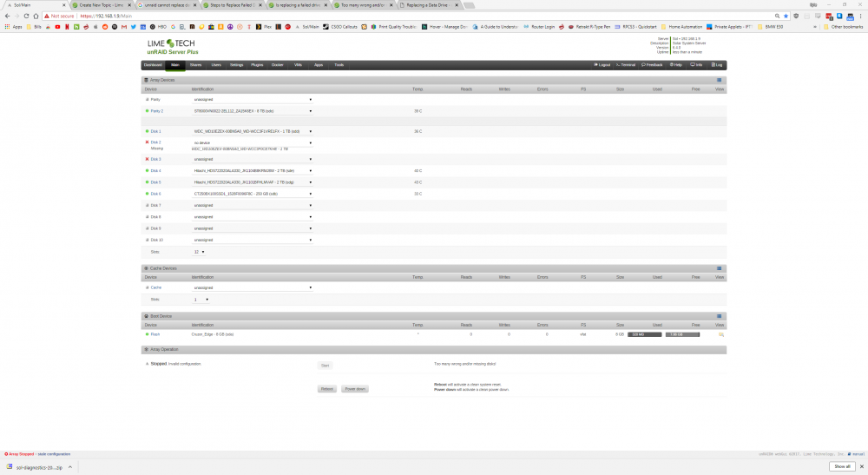868x475 pixels.
Task: Open the Apps tab
Action: coord(319,65)
